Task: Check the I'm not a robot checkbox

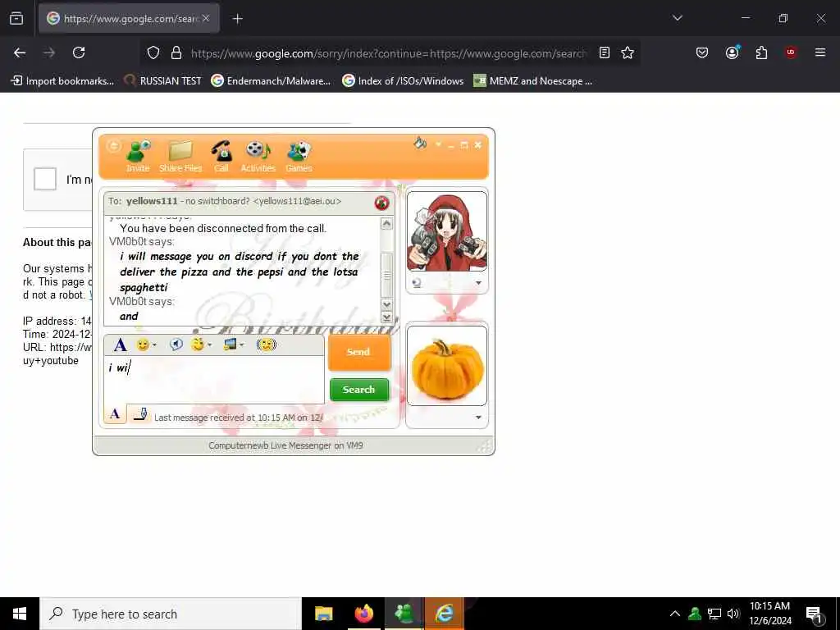Action: [x=45, y=179]
